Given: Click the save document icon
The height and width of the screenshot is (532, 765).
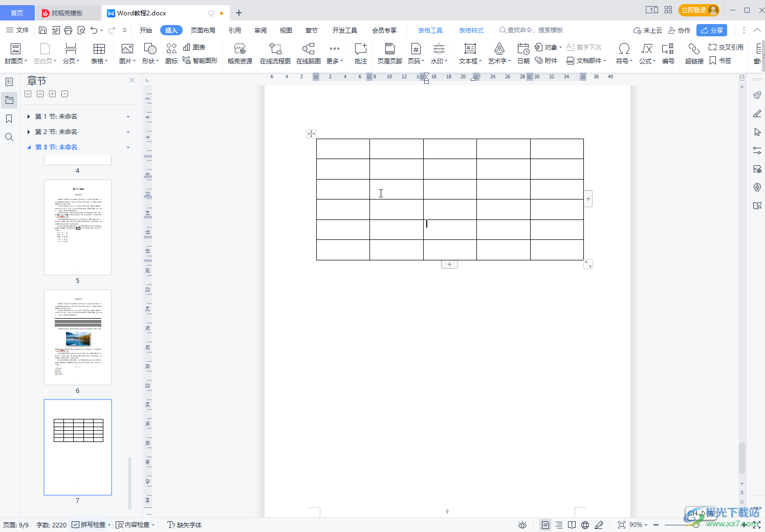Looking at the screenshot, I should pyautogui.click(x=43, y=30).
